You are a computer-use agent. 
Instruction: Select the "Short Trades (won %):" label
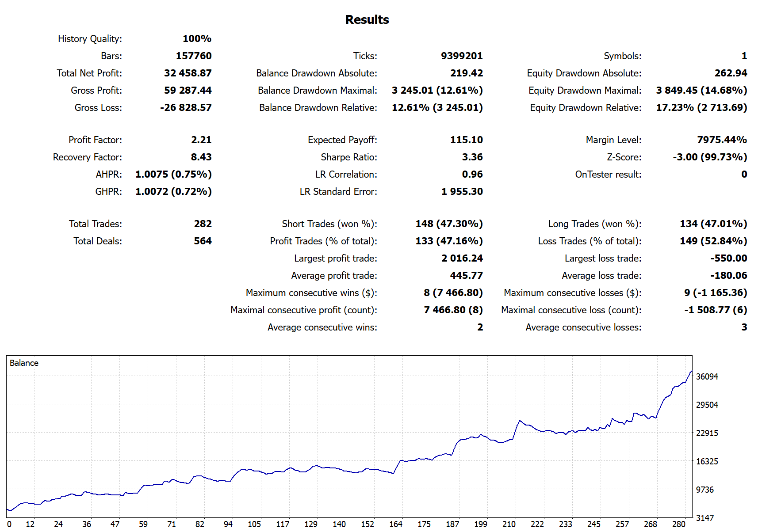[329, 224]
